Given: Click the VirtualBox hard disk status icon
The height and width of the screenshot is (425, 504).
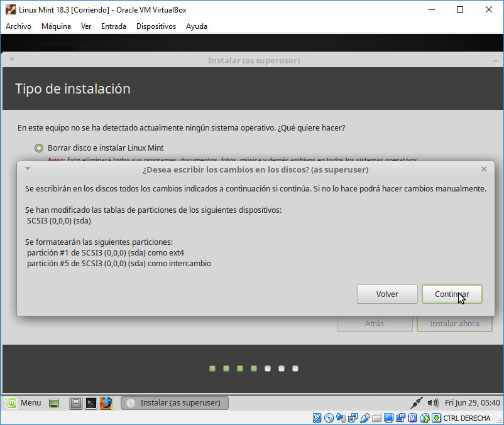Looking at the screenshot, I should [x=317, y=418].
